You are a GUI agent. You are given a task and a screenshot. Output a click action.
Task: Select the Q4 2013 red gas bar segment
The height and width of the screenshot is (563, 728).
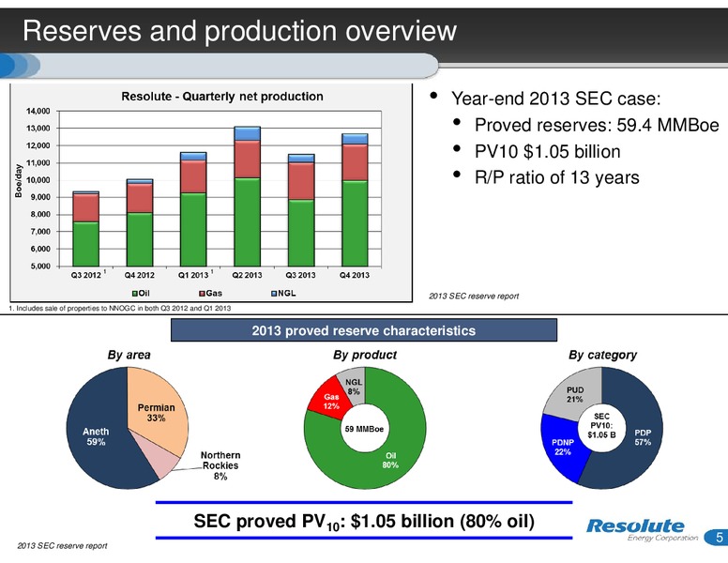(355, 162)
